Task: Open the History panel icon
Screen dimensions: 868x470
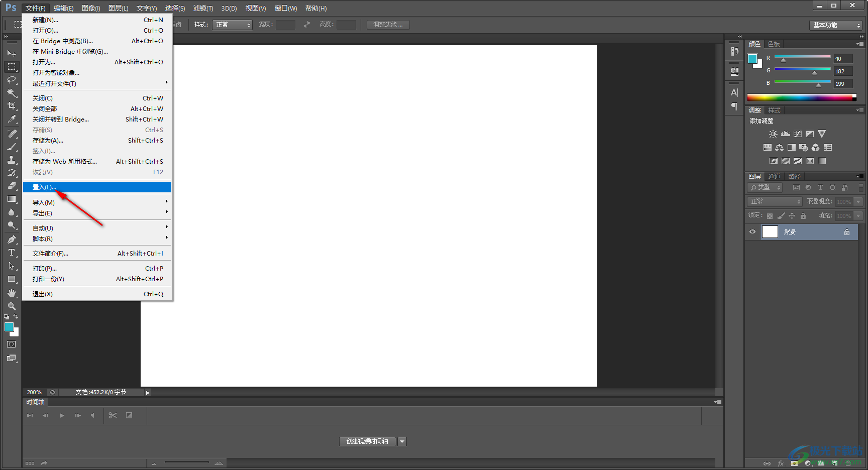Action: (x=734, y=51)
